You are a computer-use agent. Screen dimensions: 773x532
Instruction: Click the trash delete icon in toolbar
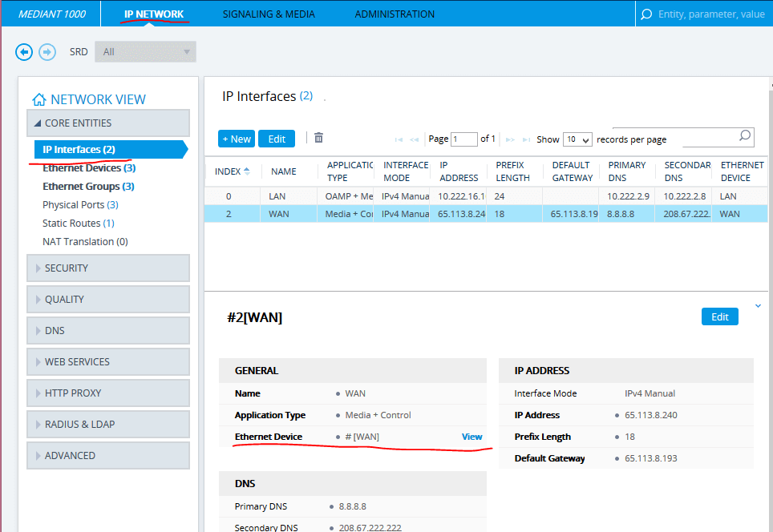pyautogui.click(x=318, y=138)
